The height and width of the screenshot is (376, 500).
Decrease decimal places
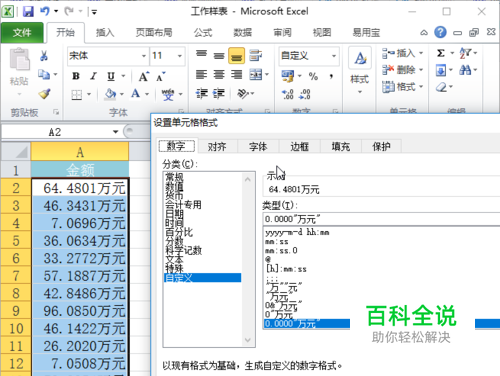(x=305, y=94)
